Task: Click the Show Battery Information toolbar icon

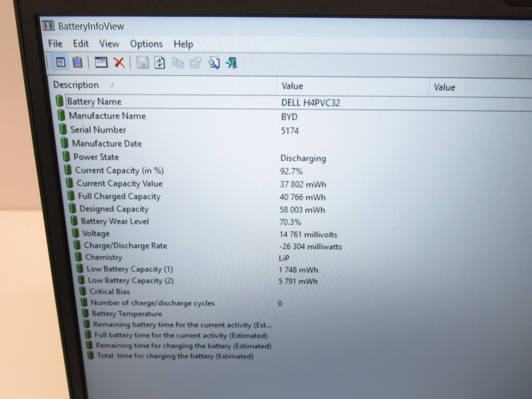Action: coord(61,62)
